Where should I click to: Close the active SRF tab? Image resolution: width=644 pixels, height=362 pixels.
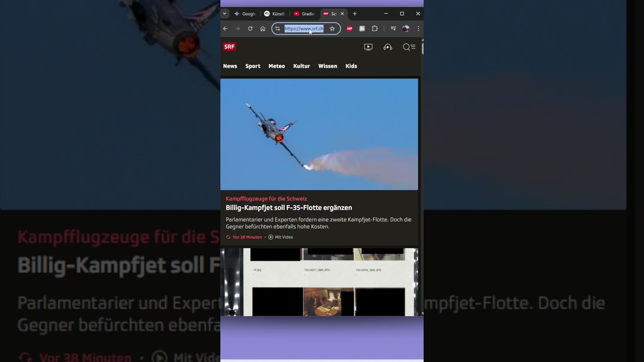[342, 14]
